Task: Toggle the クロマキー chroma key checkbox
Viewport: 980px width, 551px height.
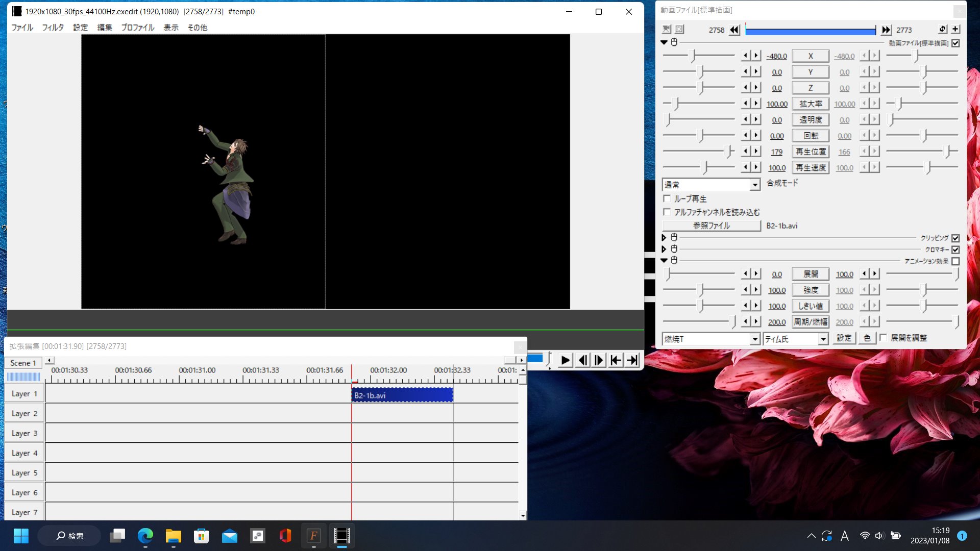Action: coord(955,249)
